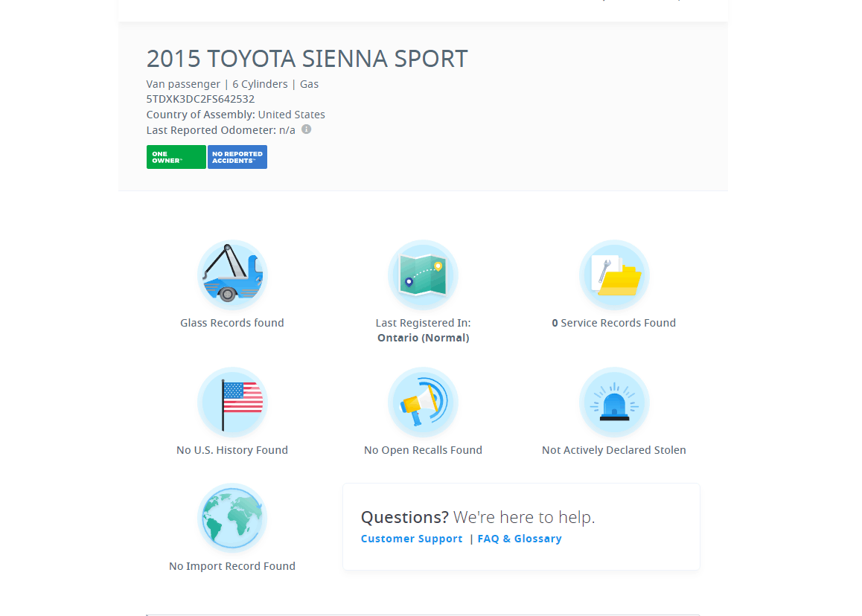Click the VIN 5TDXK3DC2FS642532 text
Screen dimensions: 862x616
tap(200, 99)
